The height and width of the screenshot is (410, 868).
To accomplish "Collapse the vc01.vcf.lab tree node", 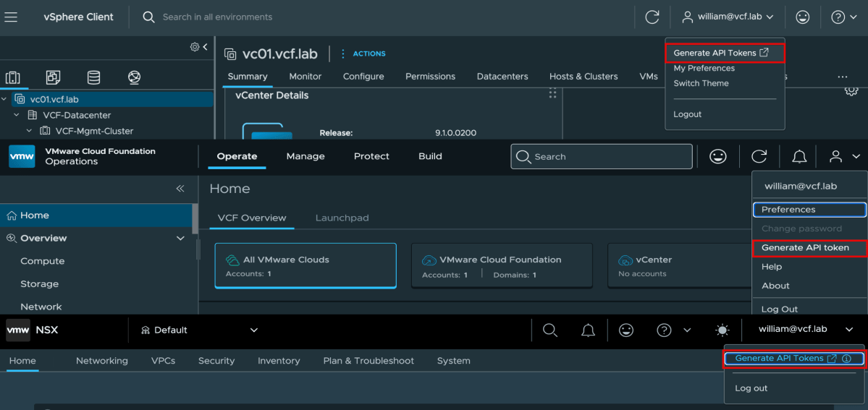I will (5, 100).
